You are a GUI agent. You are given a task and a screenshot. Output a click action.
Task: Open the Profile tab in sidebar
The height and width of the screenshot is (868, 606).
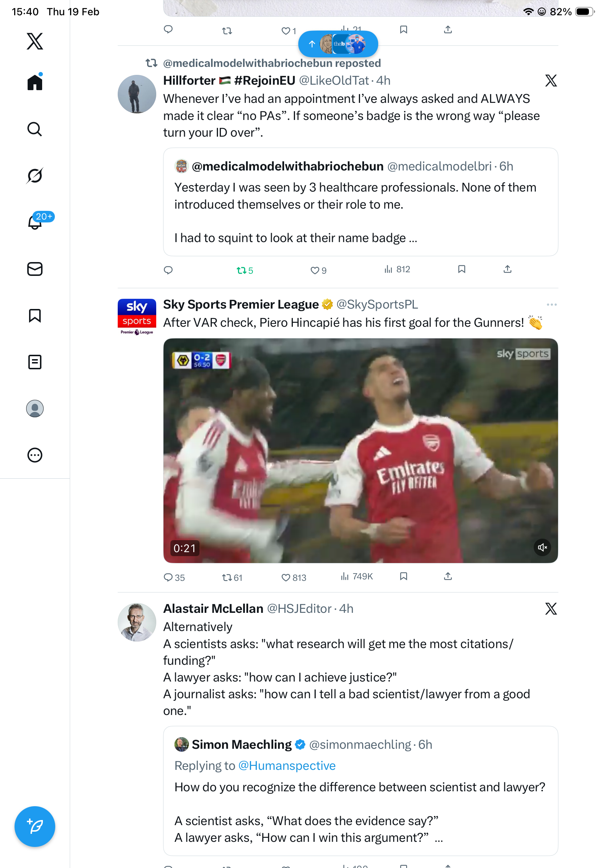click(x=35, y=409)
